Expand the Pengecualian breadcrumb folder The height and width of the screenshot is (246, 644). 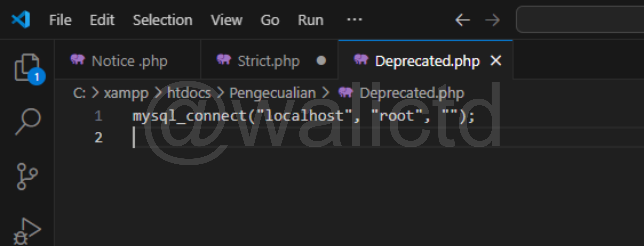pos(273,93)
